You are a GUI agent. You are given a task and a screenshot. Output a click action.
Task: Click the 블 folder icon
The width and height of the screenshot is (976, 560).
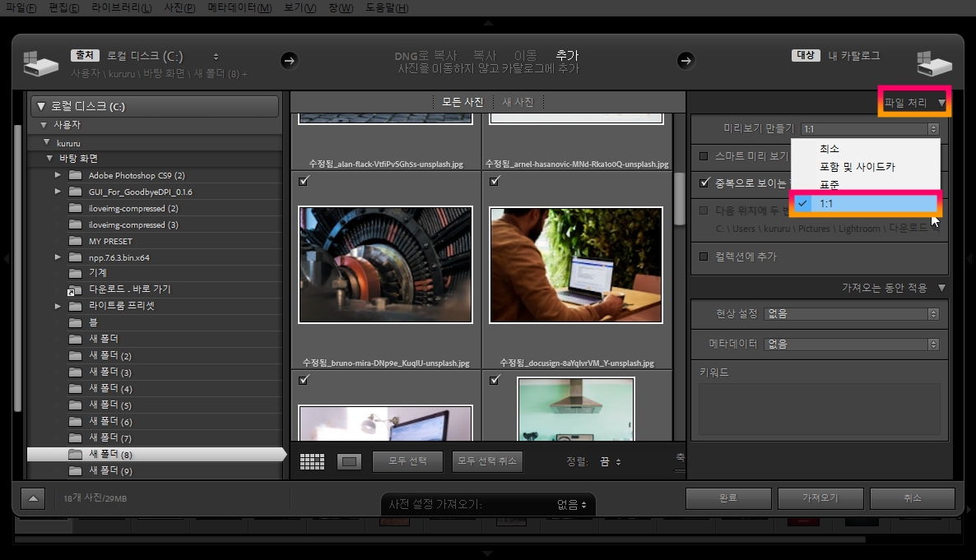[76, 322]
